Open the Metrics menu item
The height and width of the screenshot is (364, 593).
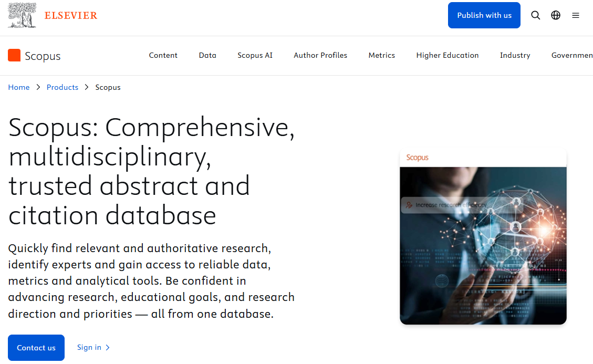[382, 55]
